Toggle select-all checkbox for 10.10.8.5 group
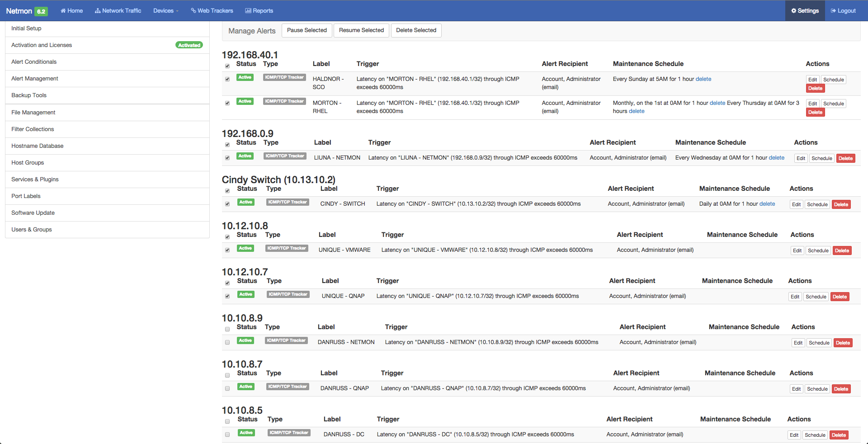The width and height of the screenshot is (868, 444). click(x=227, y=421)
